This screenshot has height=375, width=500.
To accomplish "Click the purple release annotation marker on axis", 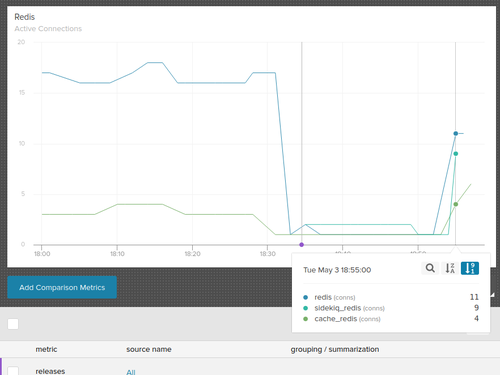I will coord(301,245).
